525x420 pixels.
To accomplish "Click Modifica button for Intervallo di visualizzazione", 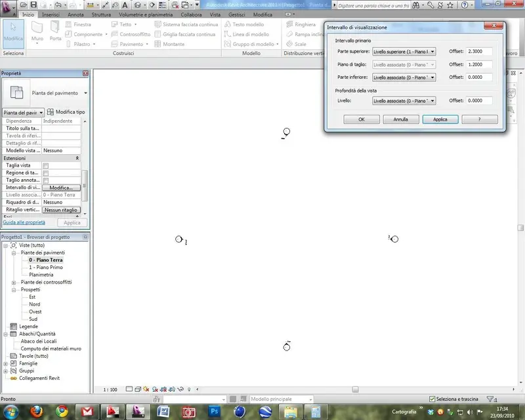I will (61, 188).
